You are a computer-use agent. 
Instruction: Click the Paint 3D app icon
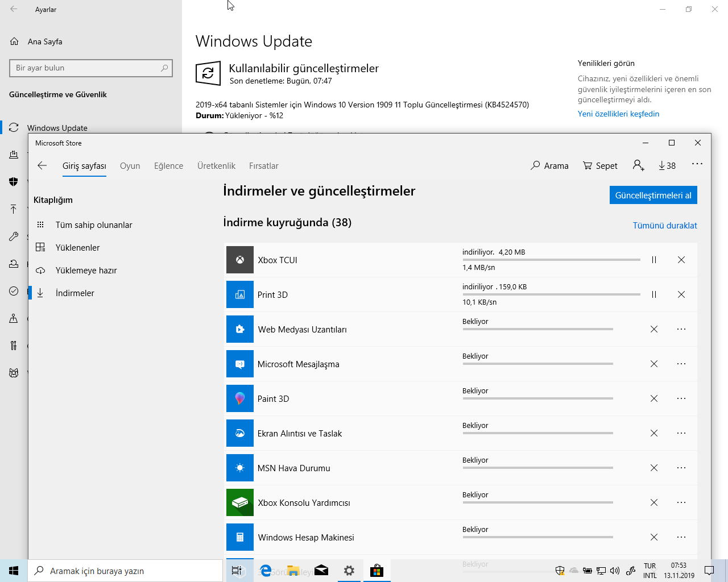coord(240,398)
